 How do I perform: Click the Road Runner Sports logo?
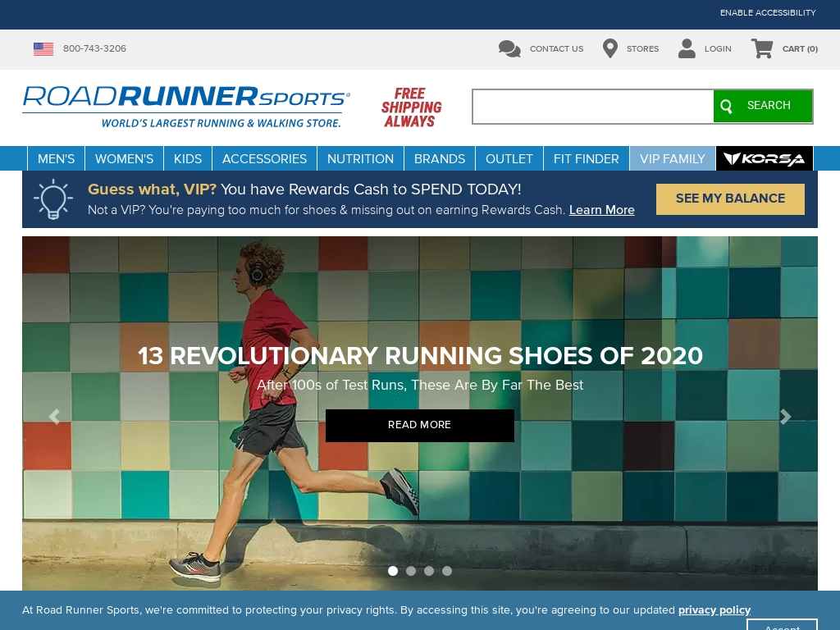click(186, 106)
